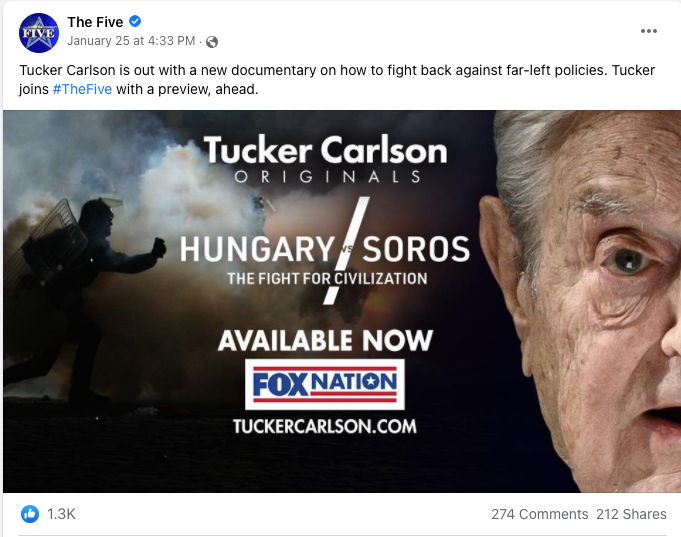Click The Fight for Civilization subtitle
This screenshot has width=681, height=537.
(x=326, y=278)
